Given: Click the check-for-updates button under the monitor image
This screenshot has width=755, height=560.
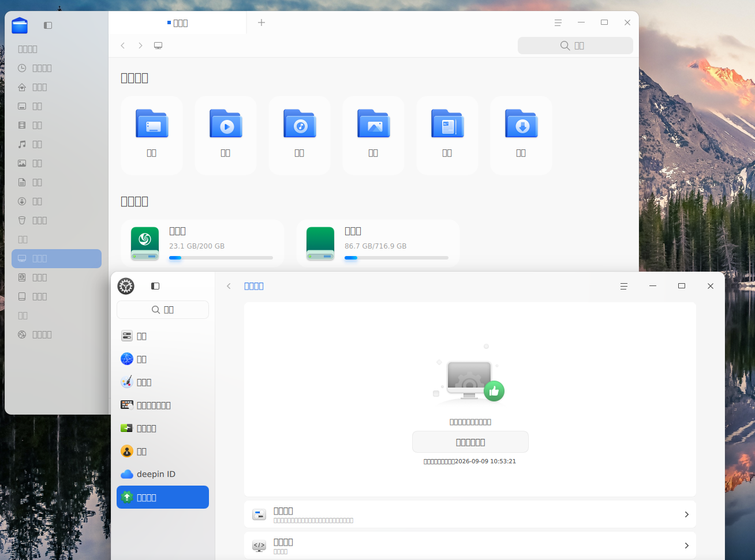Looking at the screenshot, I should [x=470, y=442].
